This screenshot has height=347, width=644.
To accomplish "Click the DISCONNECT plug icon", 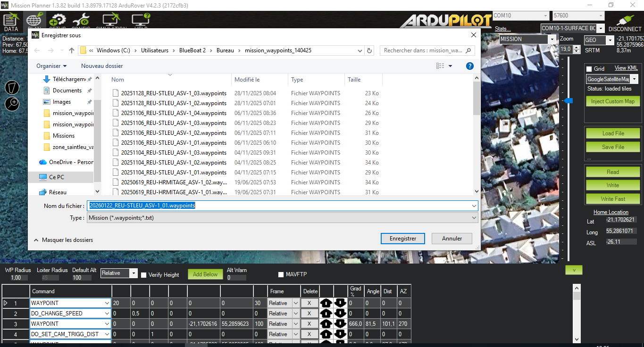I will [x=625, y=21].
